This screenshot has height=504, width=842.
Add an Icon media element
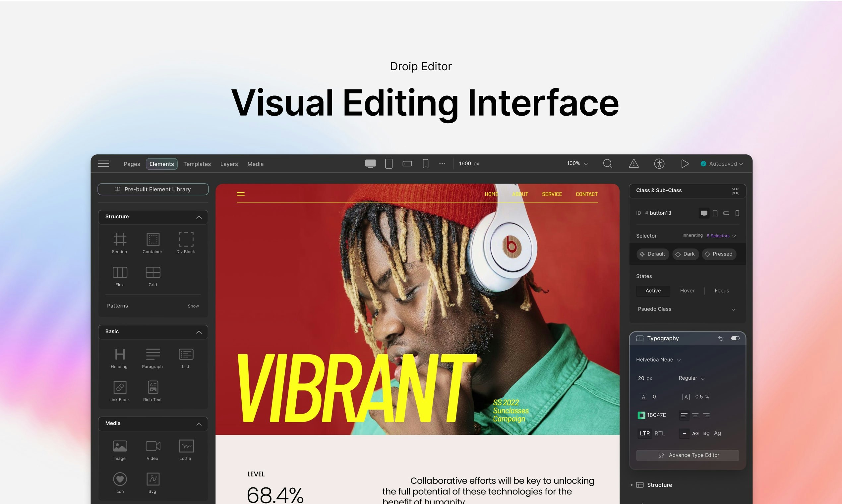point(120,483)
